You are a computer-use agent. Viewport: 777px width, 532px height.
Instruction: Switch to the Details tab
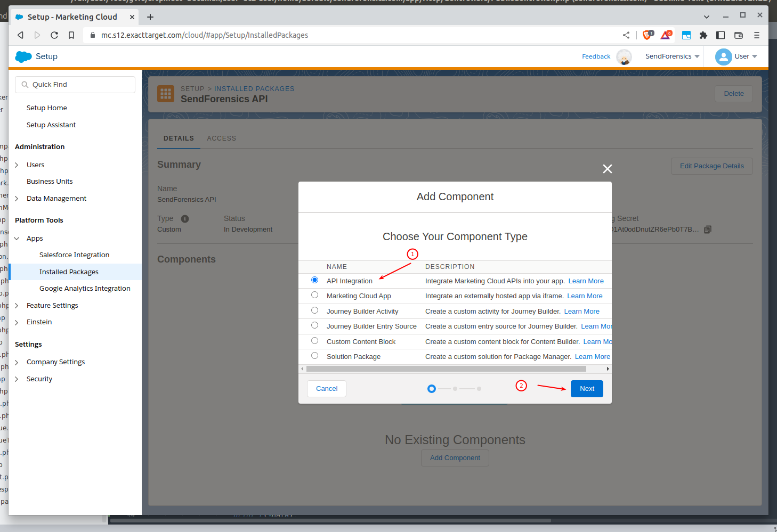point(179,138)
